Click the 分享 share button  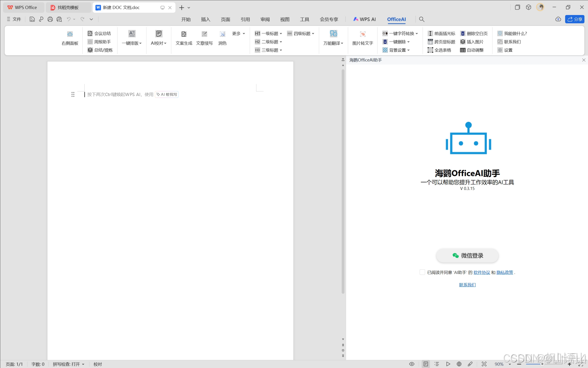575,19
